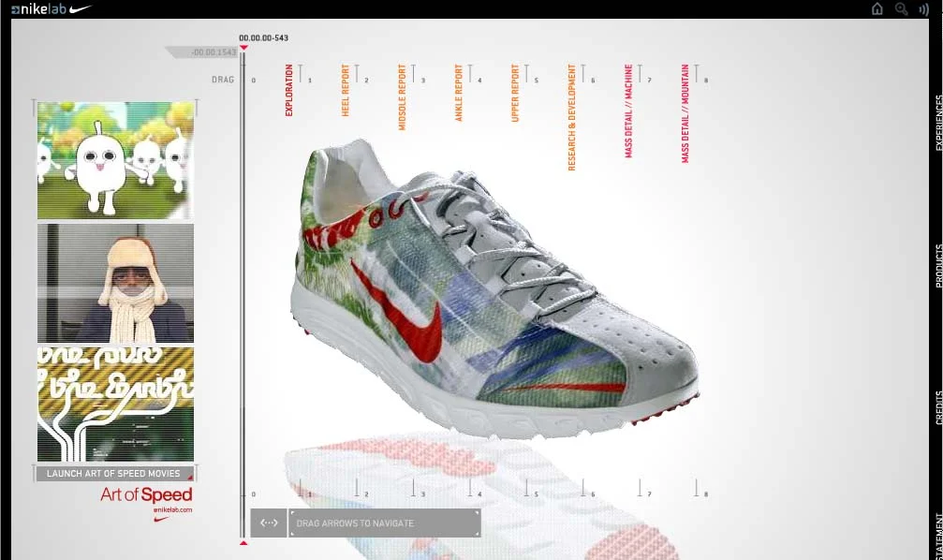Click the double-arrow navigate handle

[268, 523]
